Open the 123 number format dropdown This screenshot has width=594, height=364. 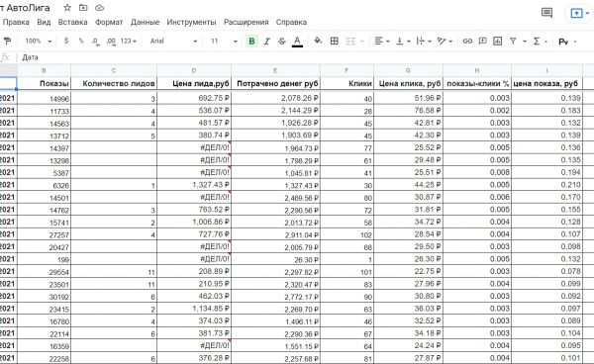[129, 41]
